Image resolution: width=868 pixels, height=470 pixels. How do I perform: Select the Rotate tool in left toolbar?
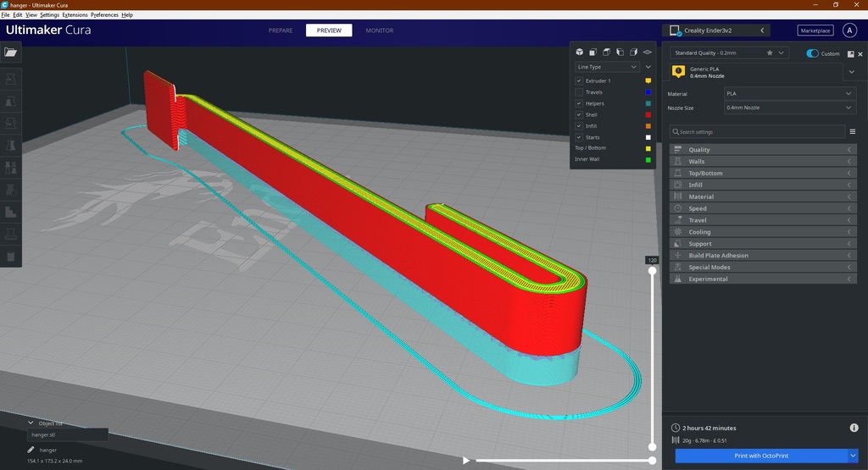[10, 124]
